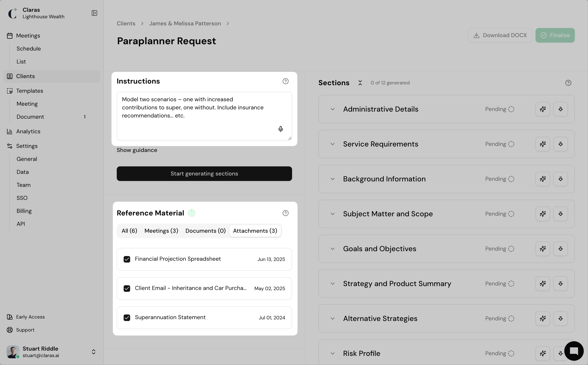Open Schedule under Meetings

(x=29, y=48)
